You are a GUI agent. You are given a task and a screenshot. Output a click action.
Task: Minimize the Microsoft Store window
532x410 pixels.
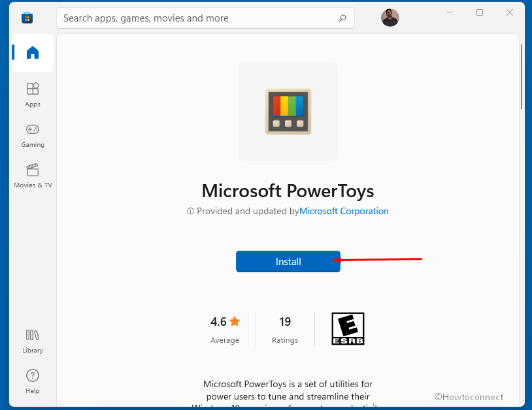point(450,12)
